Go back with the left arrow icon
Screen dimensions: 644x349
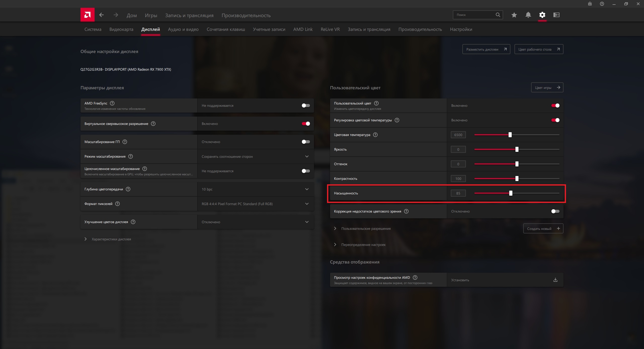pos(101,15)
